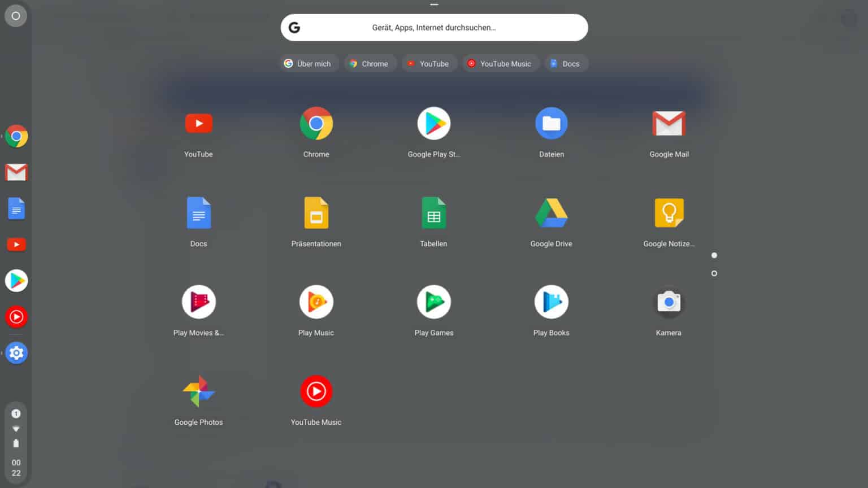This screenshot has height=488, width=868.
Task: Select the Docs suggestion chip
Action: [x=566, y=64]
